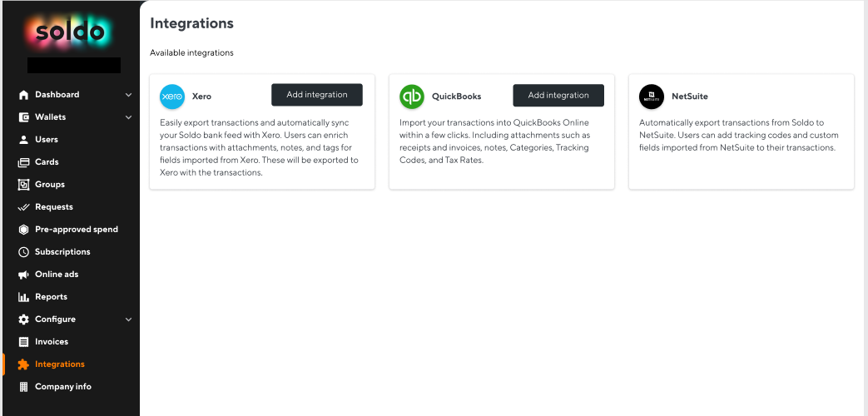Click the Subscriptions clock icon

click(x=23, y=252)
